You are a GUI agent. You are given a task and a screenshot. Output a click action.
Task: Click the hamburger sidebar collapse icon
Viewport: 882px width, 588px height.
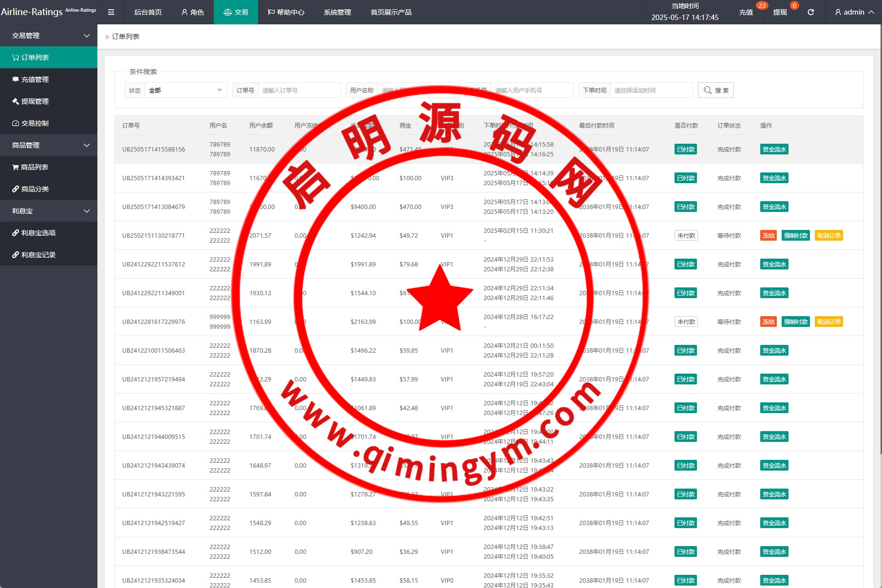point(111,12)
